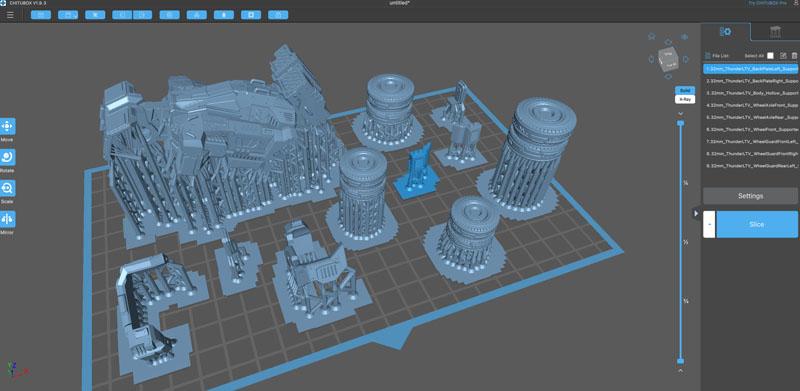The image size is (800, 391).
Task: Rotate view right with cube arrow
Action: pos(685,59)
